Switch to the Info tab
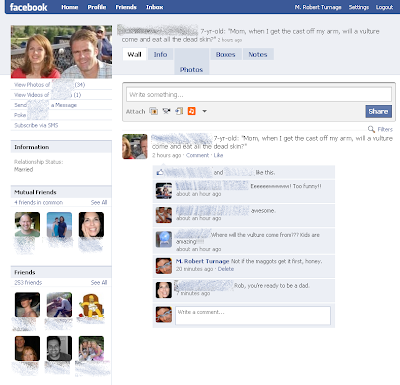This screenshot has height=385, width=400. tap(160, 54)
